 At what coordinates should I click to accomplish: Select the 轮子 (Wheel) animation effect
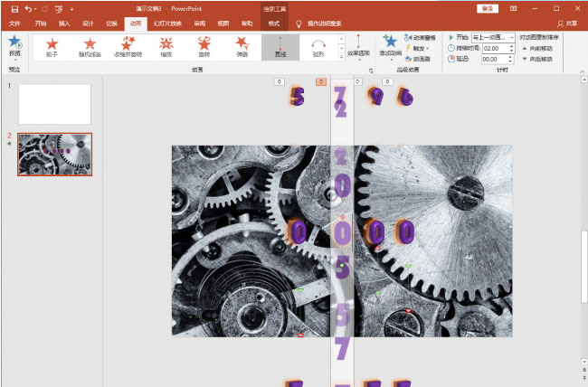click(52, 47)
